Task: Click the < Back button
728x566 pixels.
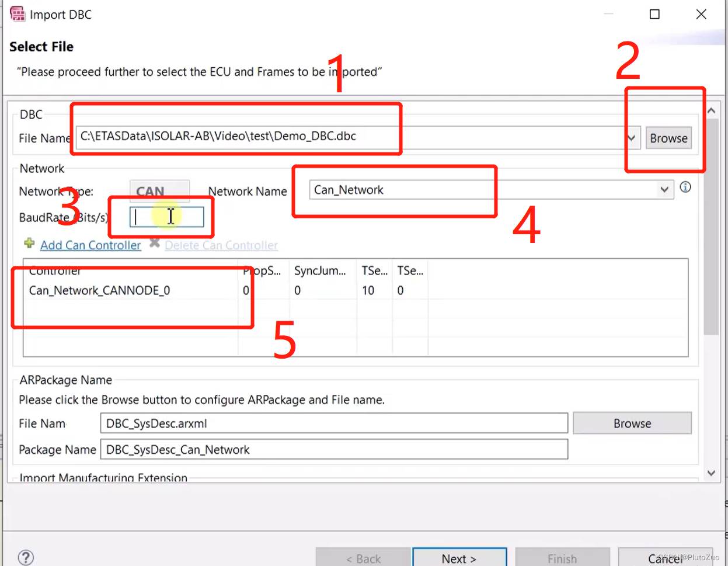Action: (x=363, y=558)
